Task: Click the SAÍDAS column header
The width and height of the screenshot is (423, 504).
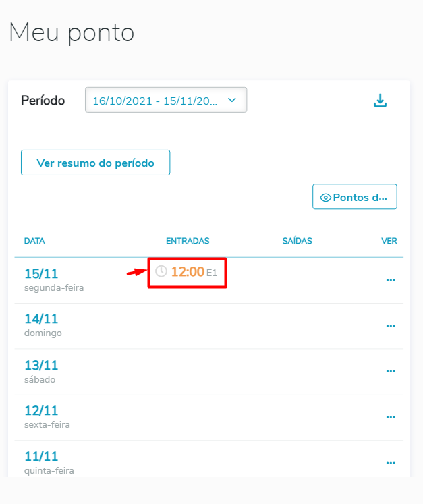Action: point(297,241)
